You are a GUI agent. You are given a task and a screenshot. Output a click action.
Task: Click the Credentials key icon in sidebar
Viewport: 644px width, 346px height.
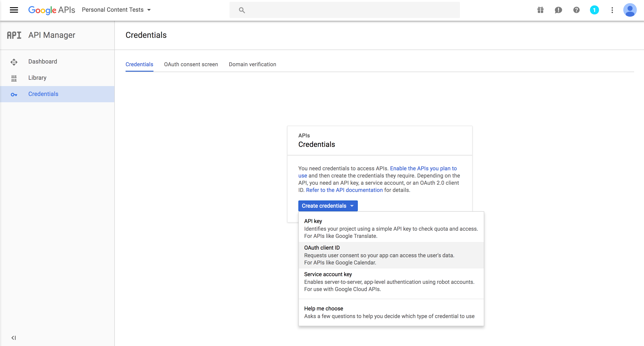[14, 94]
